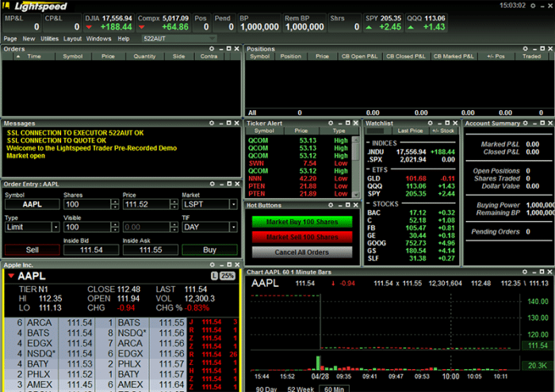The width and height of the screenshot is (555, 392).
Task: Collapse the STOCKS group in Watchlist
Action: (369, 204)
